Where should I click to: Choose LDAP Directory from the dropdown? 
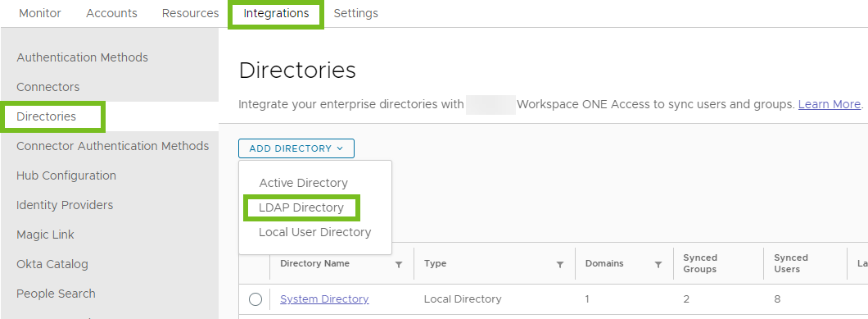[301, 207]
